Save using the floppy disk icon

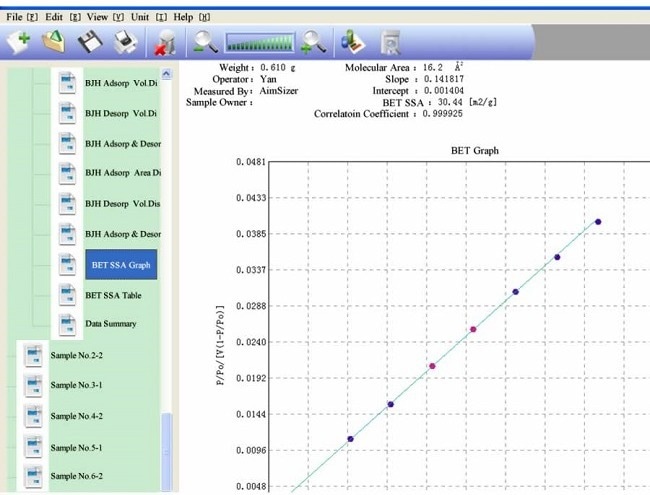[90, 41]
